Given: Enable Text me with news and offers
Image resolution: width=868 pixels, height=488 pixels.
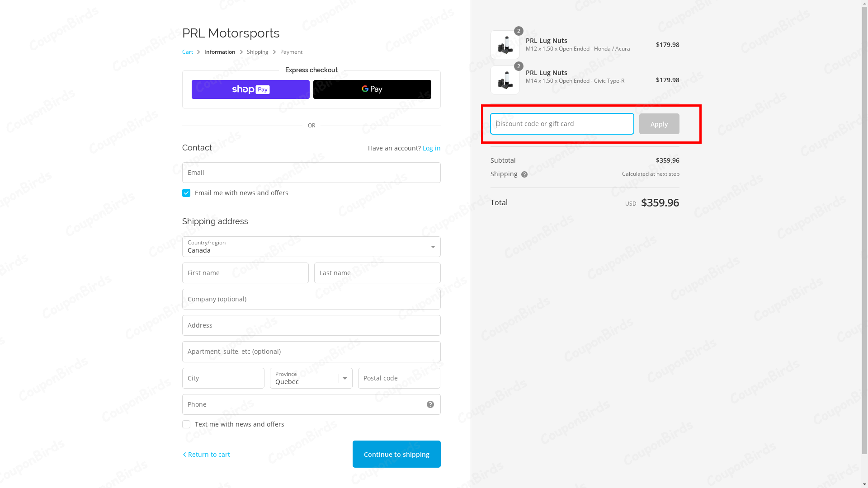Looking at the screenshot, I should coord(186,424).
